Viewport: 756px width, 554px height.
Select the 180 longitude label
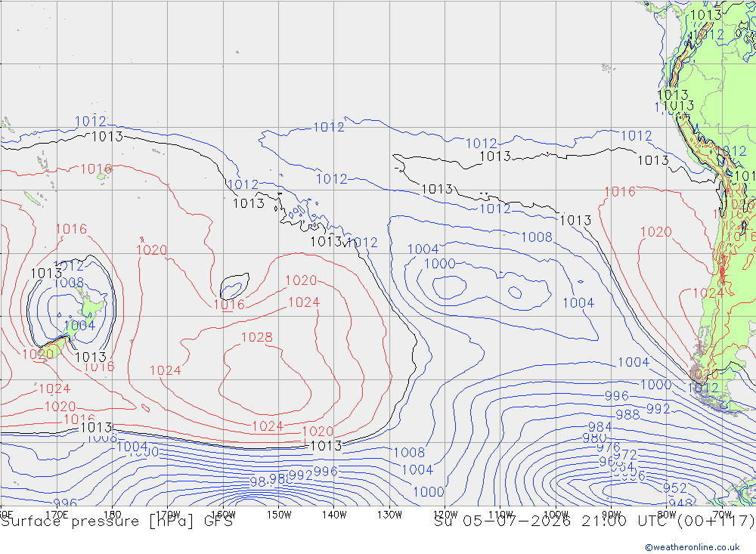pyautogui.click(x=113, y=515)
